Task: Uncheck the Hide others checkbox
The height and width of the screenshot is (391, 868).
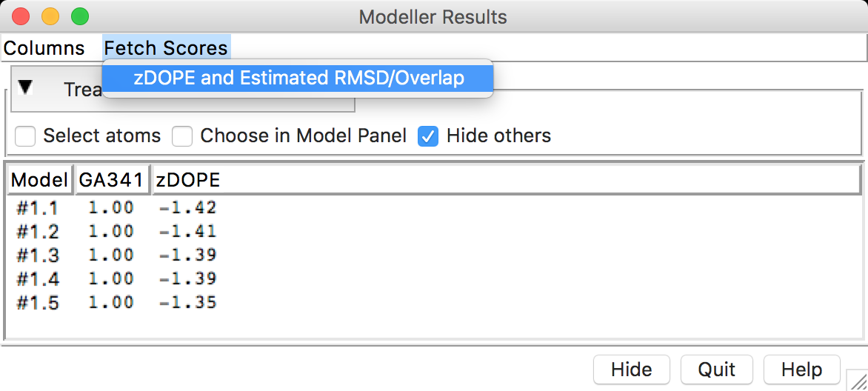Action: click(429, 136)
